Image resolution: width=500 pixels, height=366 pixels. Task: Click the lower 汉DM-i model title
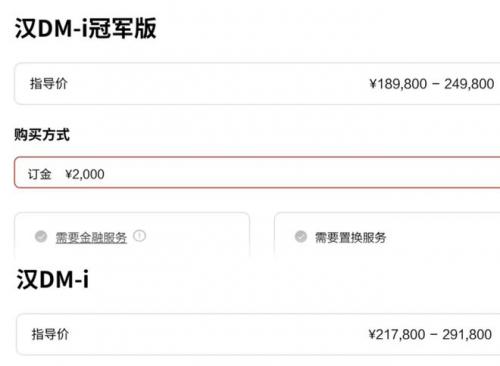coord(53,279)
